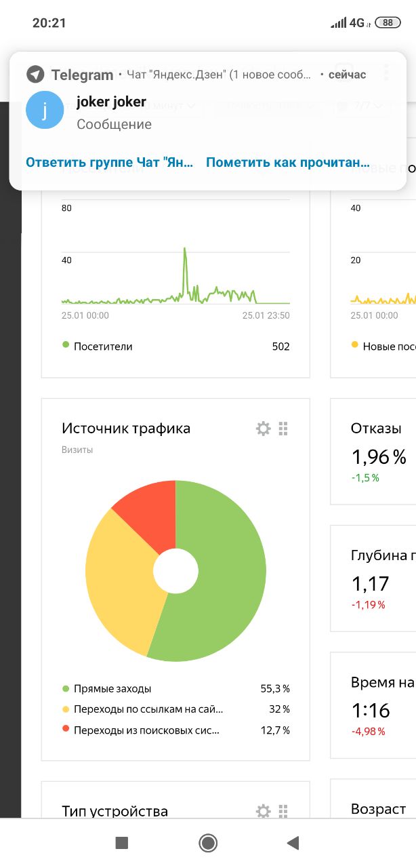
Task: Open the Telegram notification icon
Action: (35, 75)
